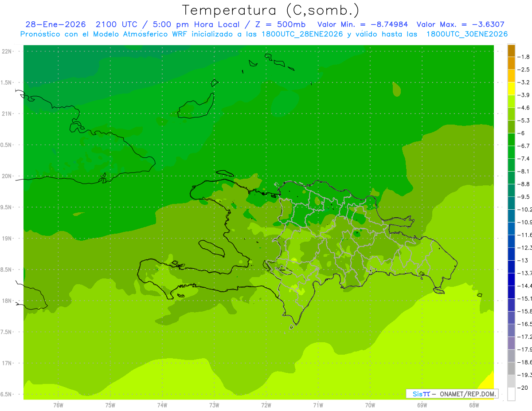Viewport: 532px width, 411px height.
Task: Click teal swatch between -9.5 and -10.2
Action: tap(511, 203)
